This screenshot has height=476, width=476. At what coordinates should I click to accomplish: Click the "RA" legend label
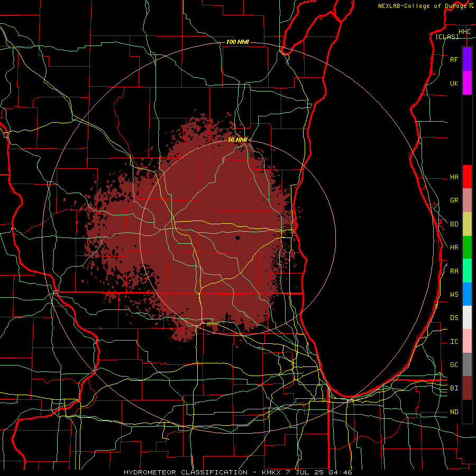(454, 271)
